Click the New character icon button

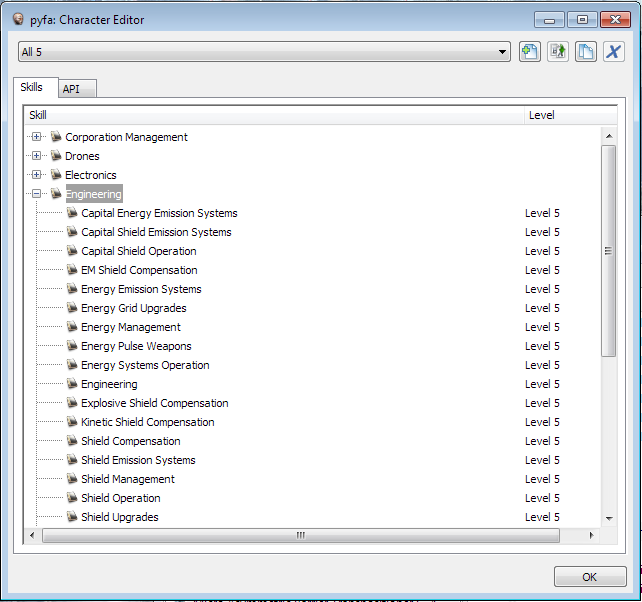(x=530, y=52)
